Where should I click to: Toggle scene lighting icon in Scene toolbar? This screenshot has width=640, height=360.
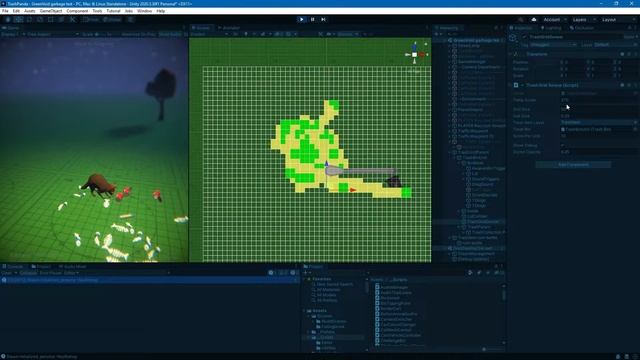[246, 34]
